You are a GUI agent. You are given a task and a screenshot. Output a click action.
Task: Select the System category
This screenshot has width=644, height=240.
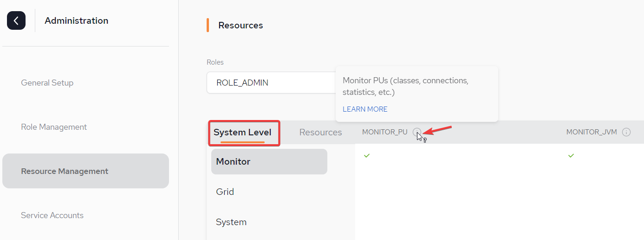click(x=231, y=222)
